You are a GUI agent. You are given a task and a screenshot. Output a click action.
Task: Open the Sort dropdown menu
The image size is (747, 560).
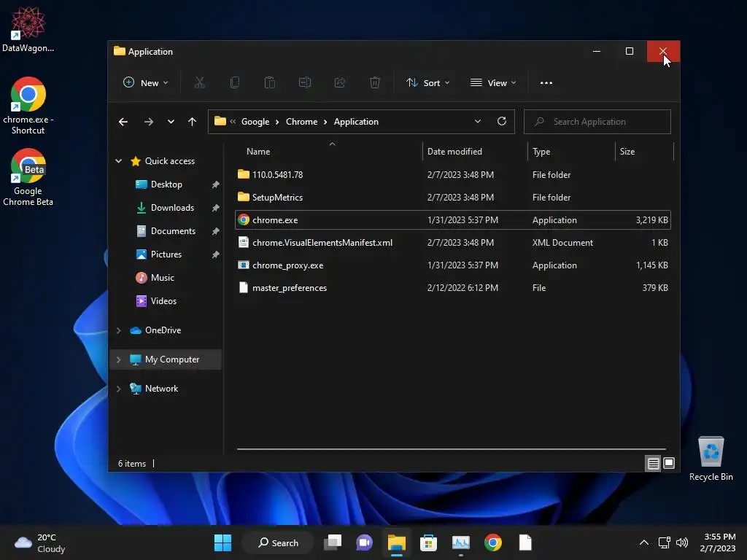(427, 83)
